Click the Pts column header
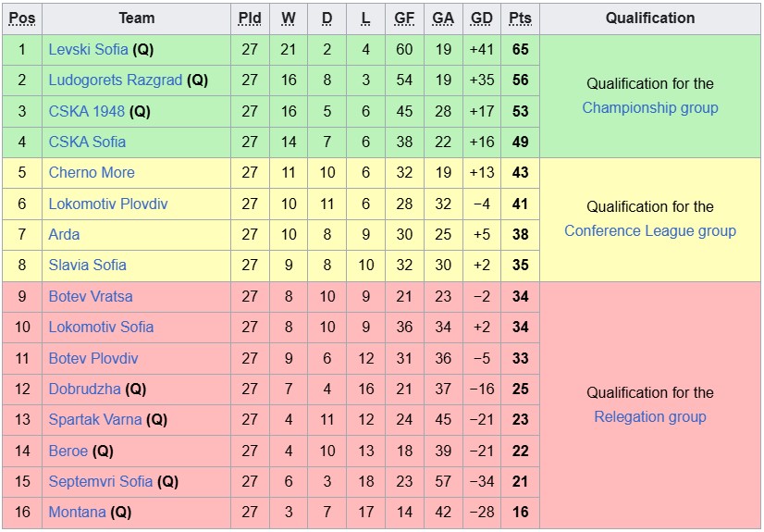 point(520,18)
